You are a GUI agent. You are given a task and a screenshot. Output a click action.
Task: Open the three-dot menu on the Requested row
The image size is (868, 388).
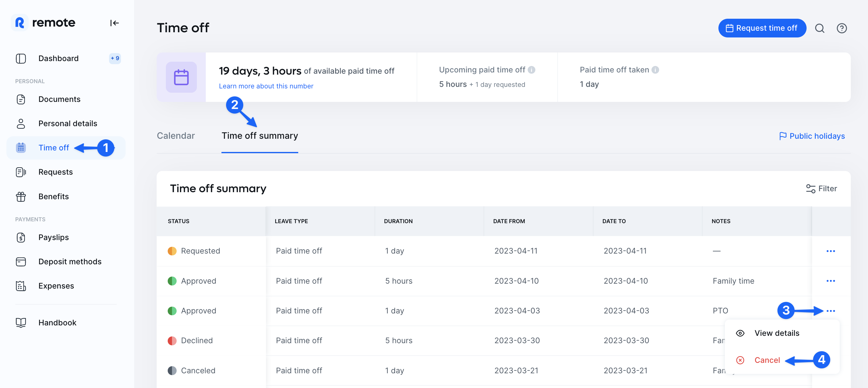click(x=831, y=250)
